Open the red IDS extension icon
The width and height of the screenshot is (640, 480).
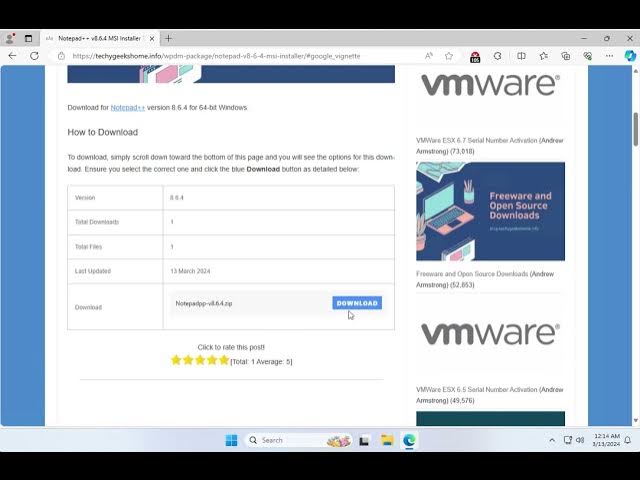(x=475, y=57)
